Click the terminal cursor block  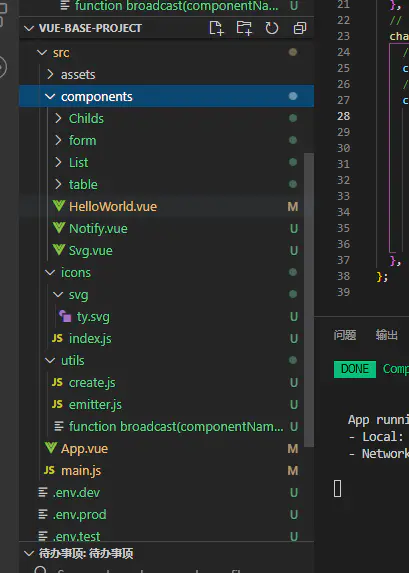(x=338, y=489)
